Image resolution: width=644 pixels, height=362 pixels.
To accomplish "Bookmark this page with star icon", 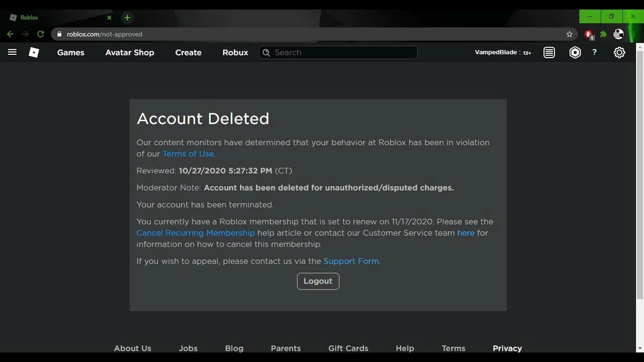I will (x=570, y=34).
